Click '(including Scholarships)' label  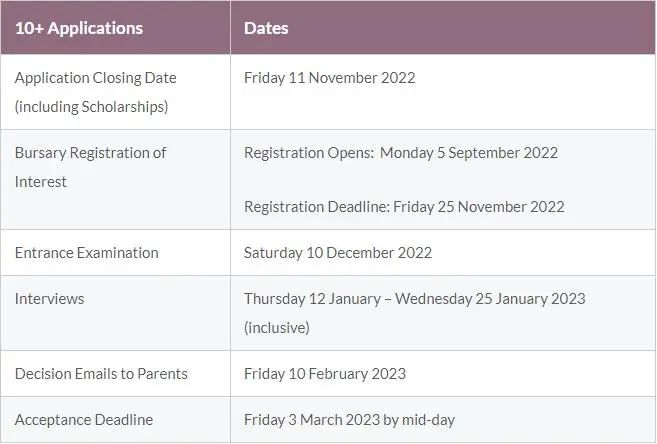(91, 107)
